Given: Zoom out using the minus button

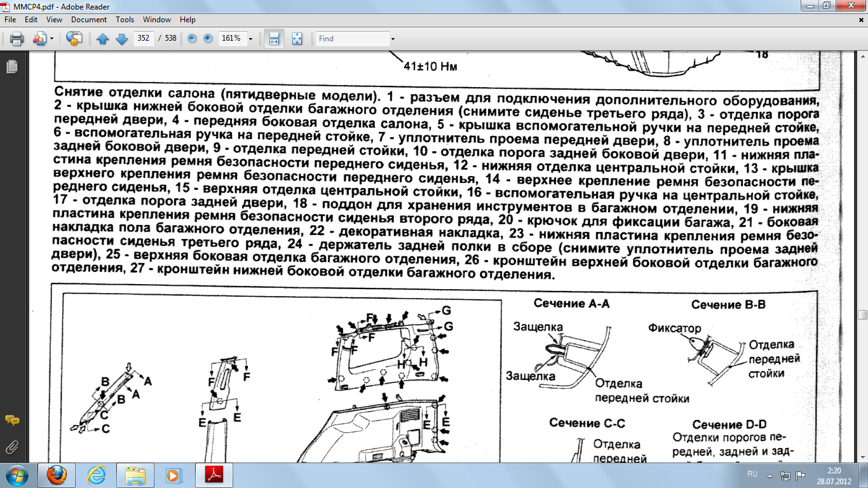Looking at the screenshot, I should pyautogui.click(x=192, y=39).
